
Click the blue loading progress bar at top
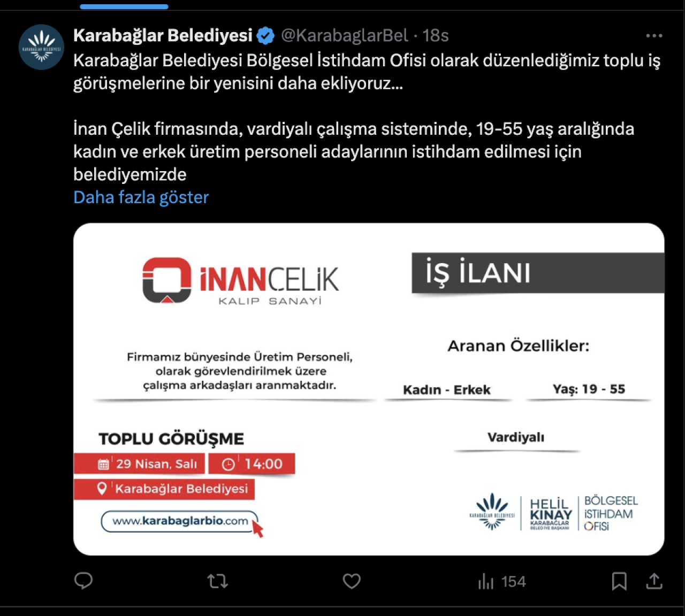coord(124,6)
